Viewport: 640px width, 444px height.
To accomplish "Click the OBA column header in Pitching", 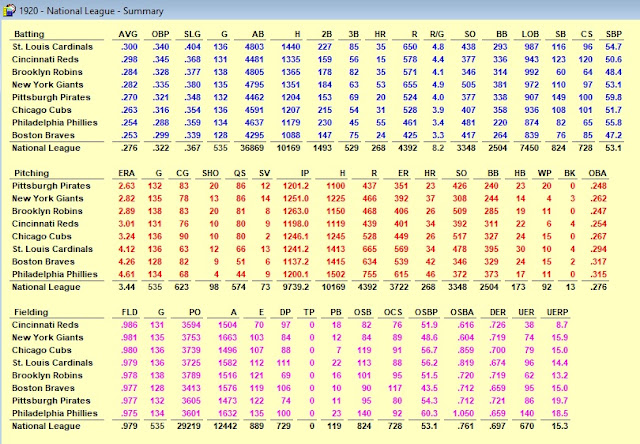I will coord(598,173).
